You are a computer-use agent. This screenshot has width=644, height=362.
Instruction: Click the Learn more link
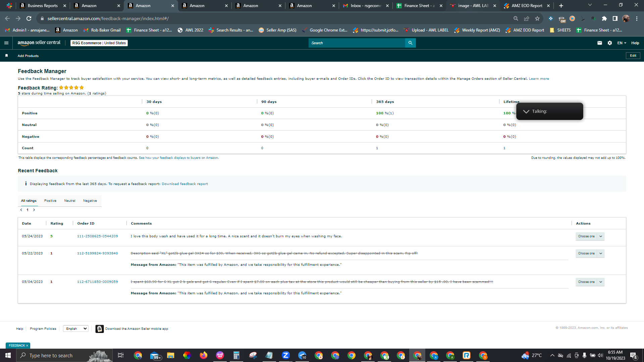point(539,79)
